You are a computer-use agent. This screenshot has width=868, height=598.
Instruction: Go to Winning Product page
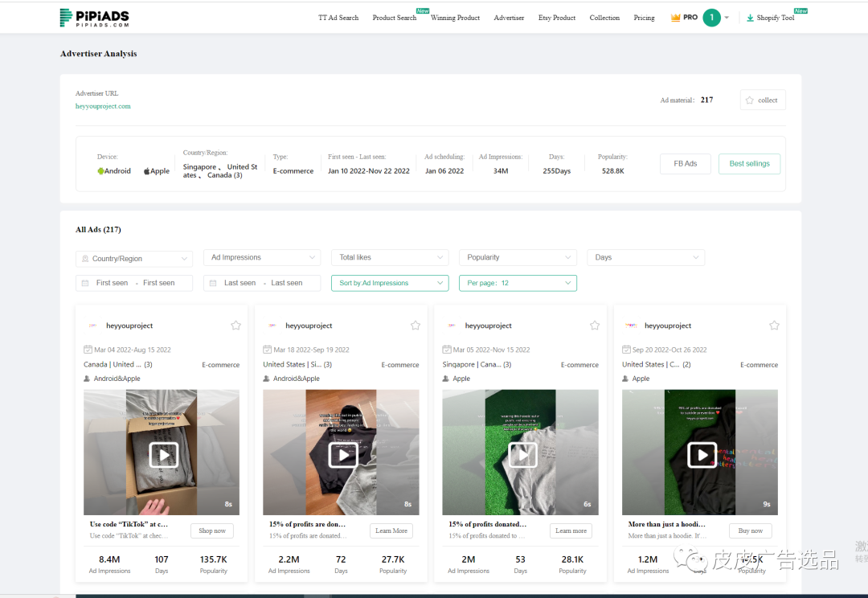(x=455, y=18)
